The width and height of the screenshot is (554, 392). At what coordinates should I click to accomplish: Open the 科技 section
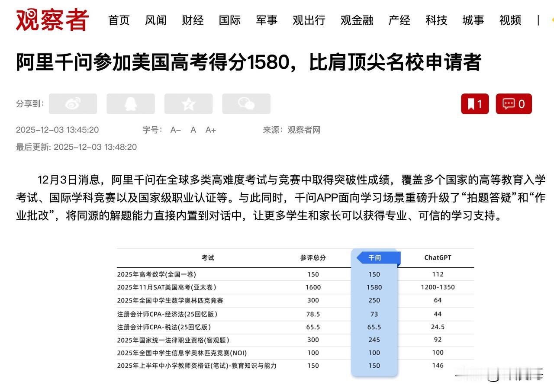[x=436, y=20]
